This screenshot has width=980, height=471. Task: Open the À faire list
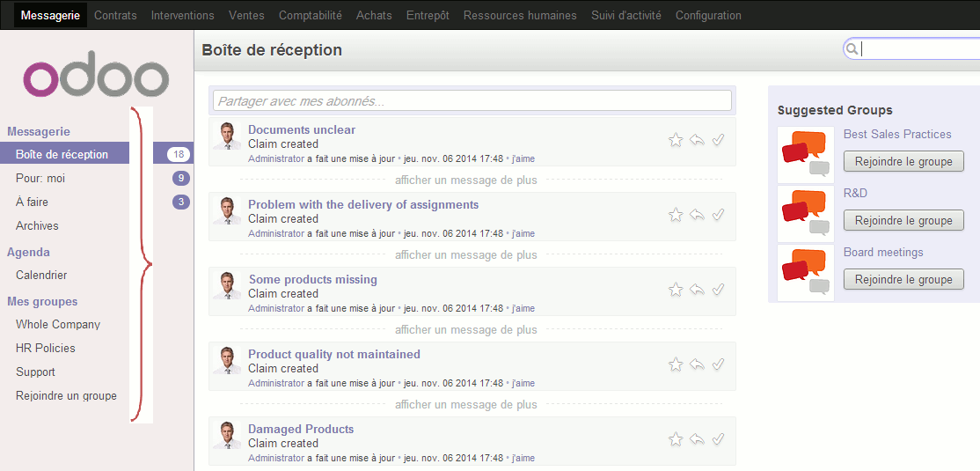click(x=32, y=202)
